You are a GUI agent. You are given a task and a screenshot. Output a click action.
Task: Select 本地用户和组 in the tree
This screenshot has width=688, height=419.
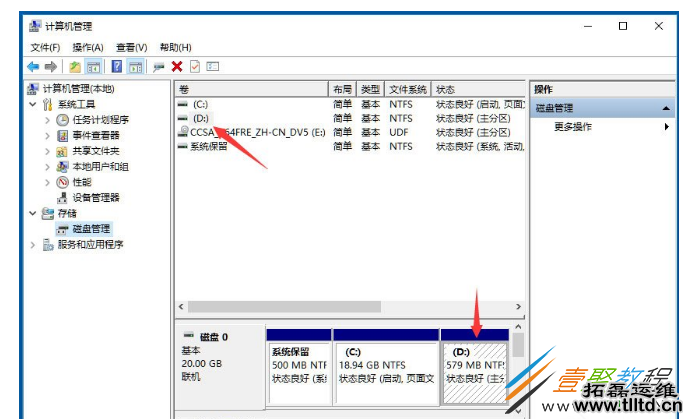[x=100, y=167]
